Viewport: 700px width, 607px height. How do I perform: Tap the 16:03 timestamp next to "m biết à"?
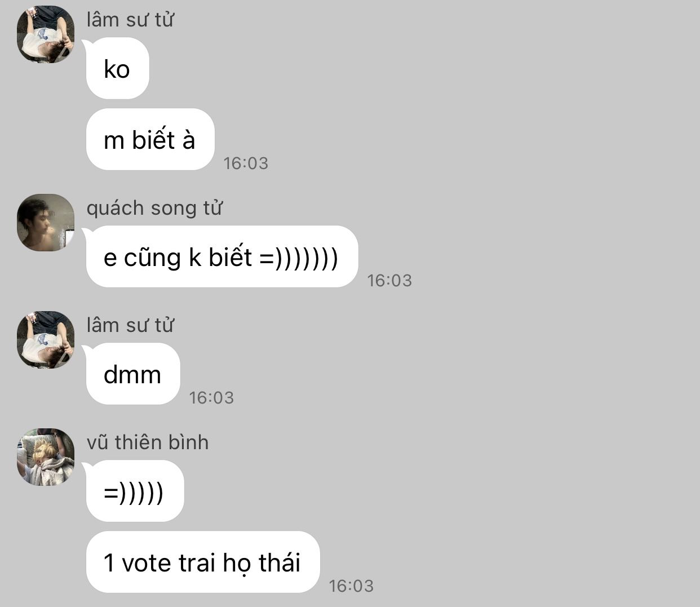tap(246, 163)
